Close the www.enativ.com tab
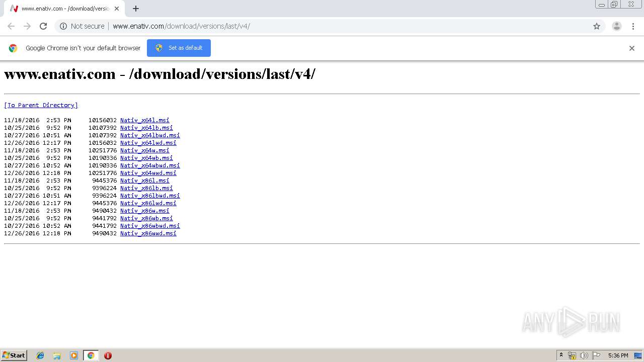This screenshot has height=362, width=644. click(x=117, y=9)
